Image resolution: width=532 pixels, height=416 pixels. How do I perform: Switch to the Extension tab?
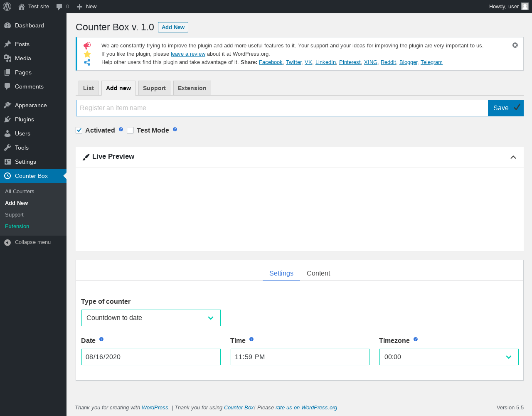pos(192,88)
